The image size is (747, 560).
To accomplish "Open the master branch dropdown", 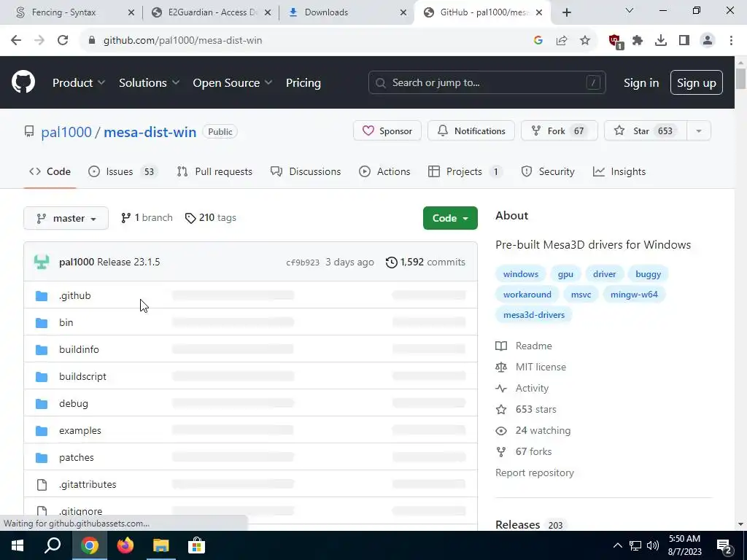I will [66, 218].
